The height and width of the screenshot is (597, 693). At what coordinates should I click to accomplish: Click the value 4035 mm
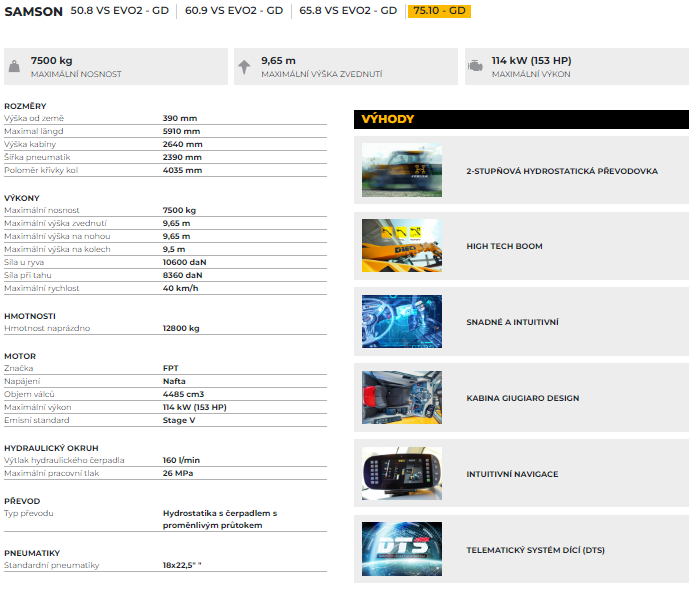tap(183, 171)
